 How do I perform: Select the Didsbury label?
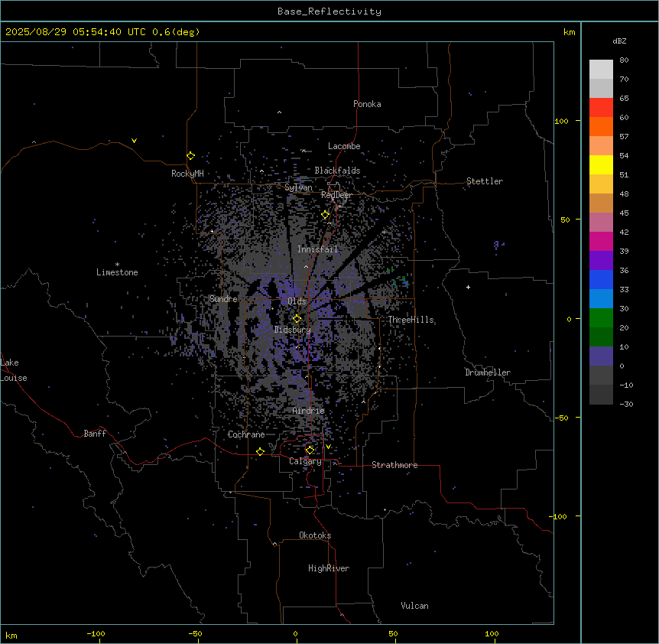pyautogui.click(x=292, y=330)
